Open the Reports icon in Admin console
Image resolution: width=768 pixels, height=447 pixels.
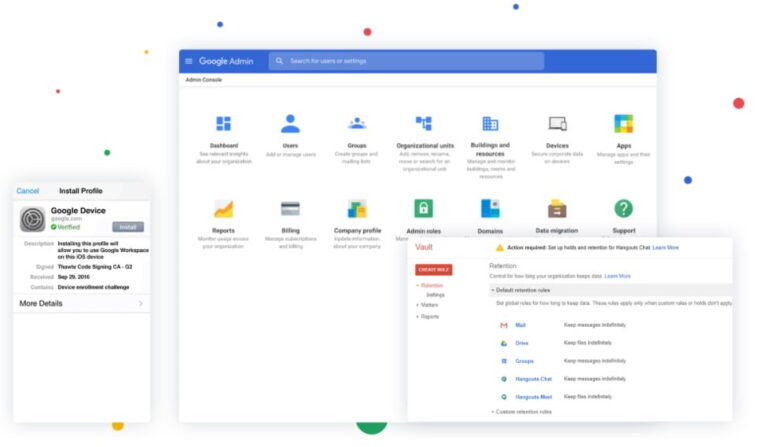(x=223, y=209)
